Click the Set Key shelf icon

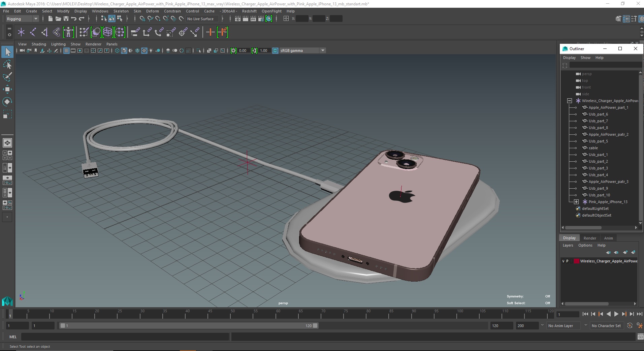[211, 32]
